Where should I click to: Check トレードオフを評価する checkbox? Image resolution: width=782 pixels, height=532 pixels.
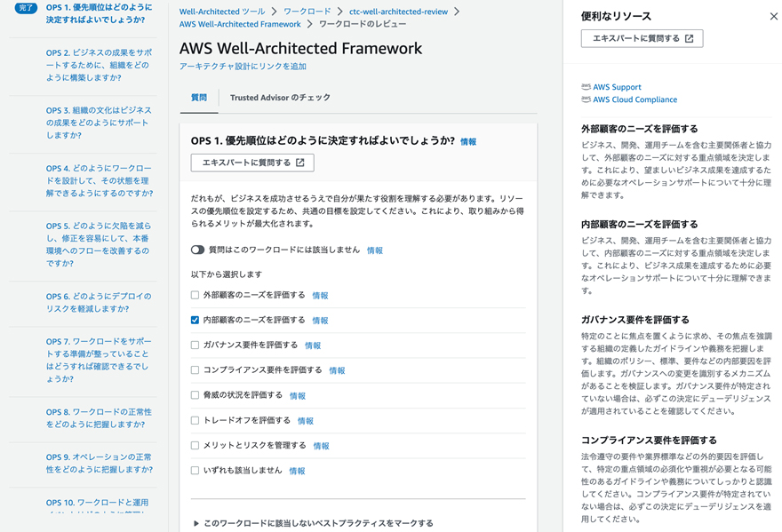(195, 420)
